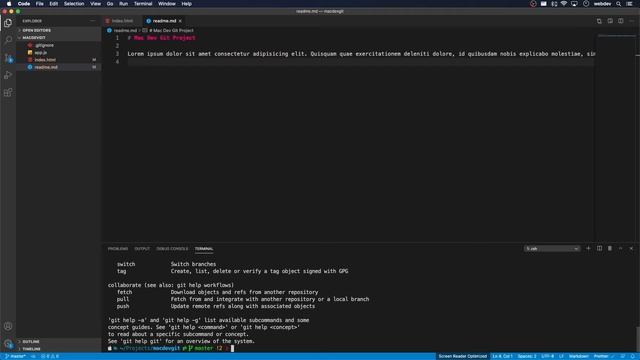Close the terminal panel
Screen dimensions: 640x360
631,248
